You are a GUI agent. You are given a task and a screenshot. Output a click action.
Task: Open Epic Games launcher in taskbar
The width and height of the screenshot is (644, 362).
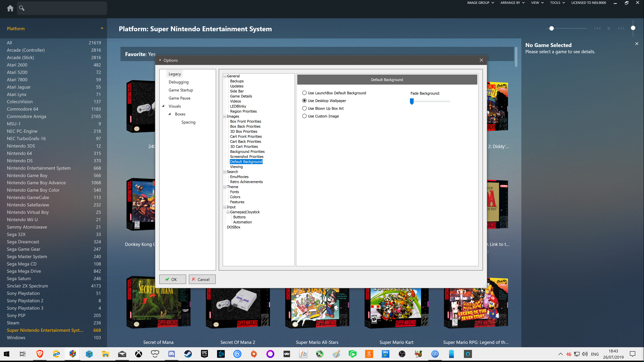point(204,354)
